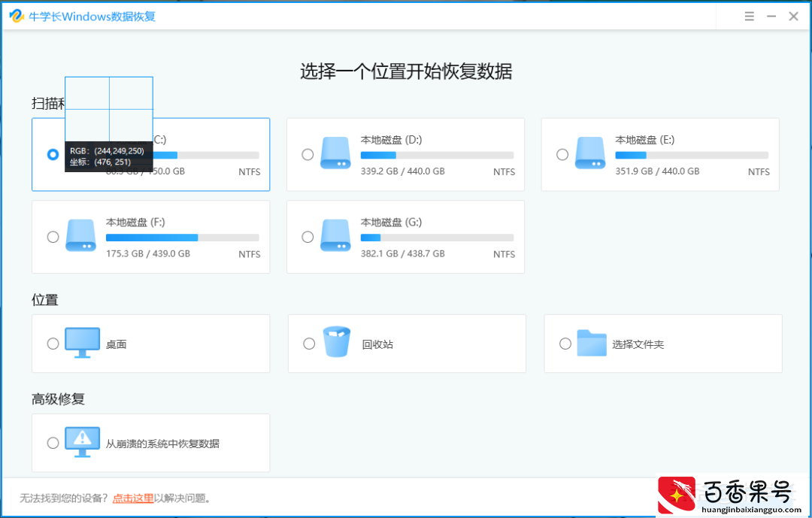
Task: Click NTFS label on the G: card
Action: coord(504,254)
